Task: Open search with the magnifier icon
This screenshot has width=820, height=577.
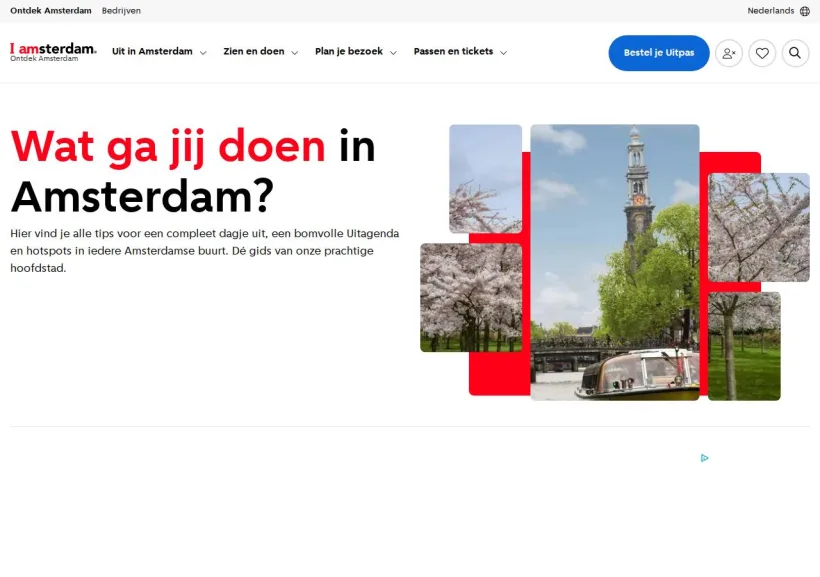Action: coord(795,53)
